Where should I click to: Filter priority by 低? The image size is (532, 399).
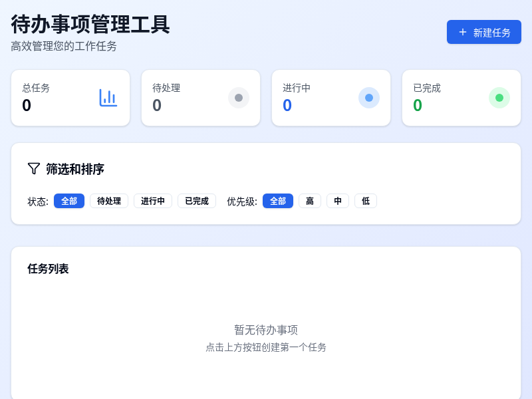tap(365, 201)
